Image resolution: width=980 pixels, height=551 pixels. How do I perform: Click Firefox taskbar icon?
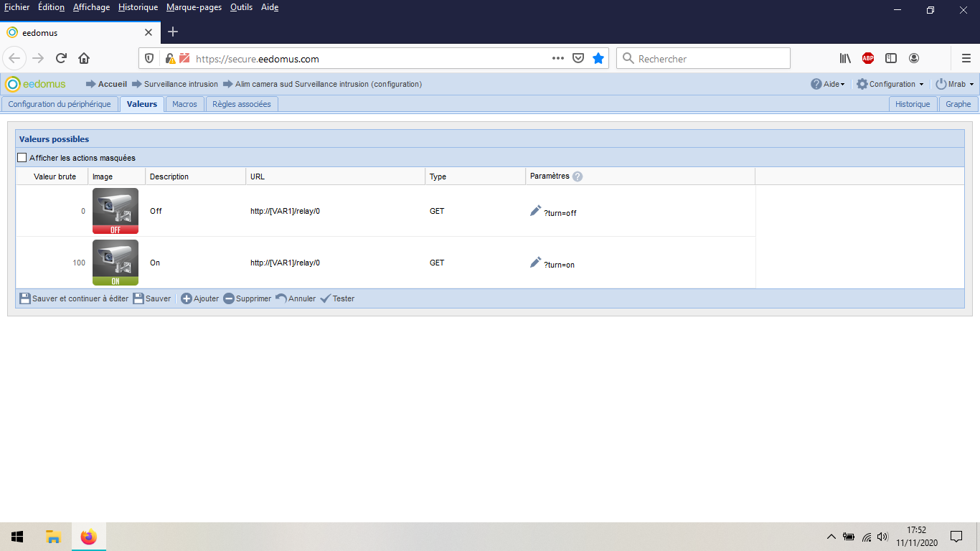click(89, 537)
